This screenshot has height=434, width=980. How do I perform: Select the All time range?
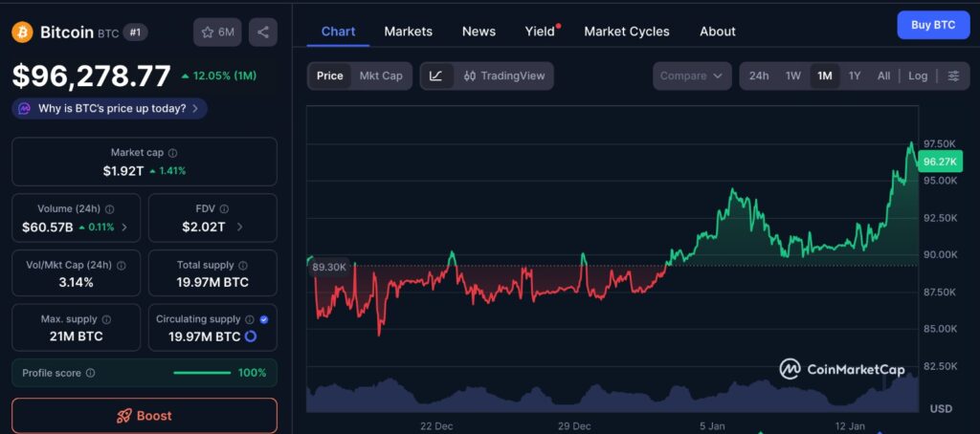click(883, 76)
